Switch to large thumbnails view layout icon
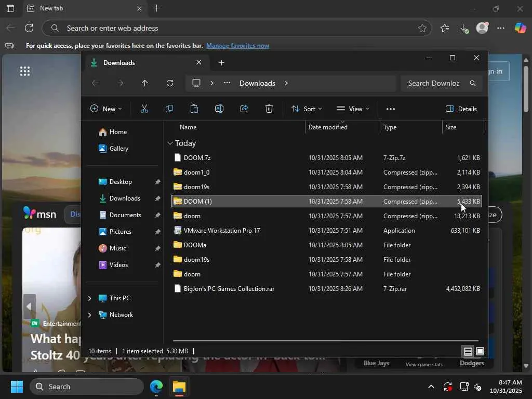Image resolution: width=532 pixels, height=399 pixels. 480,351
